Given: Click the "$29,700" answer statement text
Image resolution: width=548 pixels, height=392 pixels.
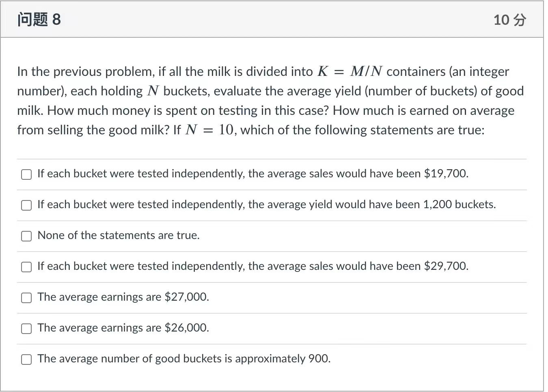Looking at the screenshot, I should pos(252,266).
